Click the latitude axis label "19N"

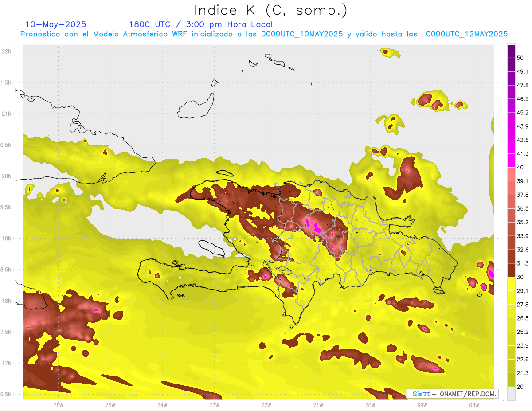(7, 239)
